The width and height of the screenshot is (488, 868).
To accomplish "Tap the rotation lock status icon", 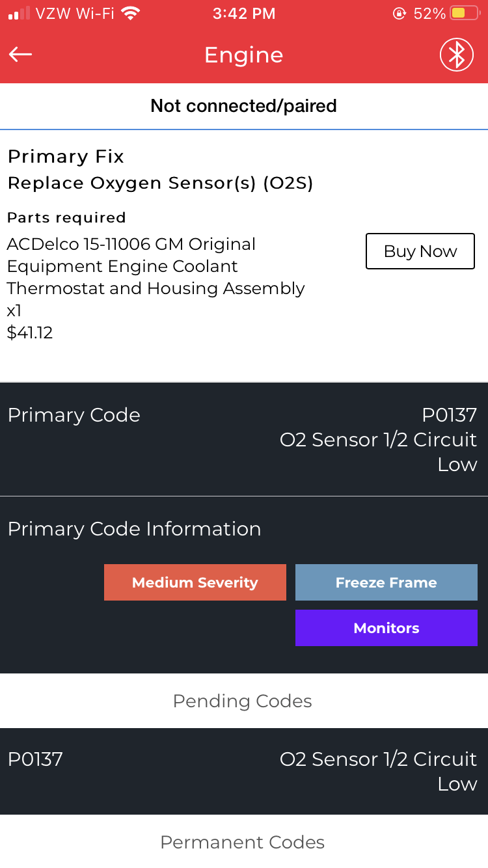I will click(x=400, y=14).
